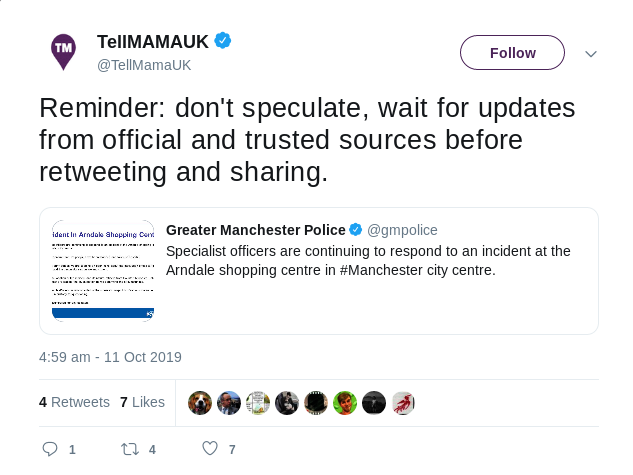Click the 4:59 am timestamp link
633x475 pixels.
[x=110, y=357]
